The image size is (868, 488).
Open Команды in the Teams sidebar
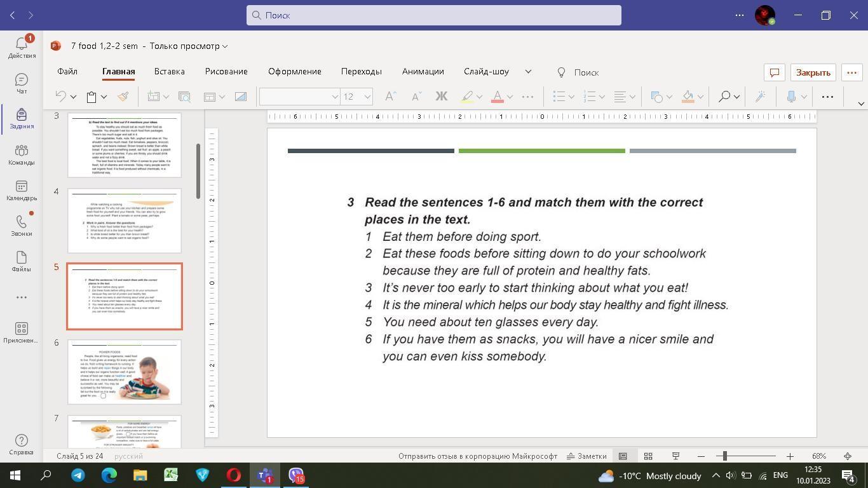tap(22, 154)
